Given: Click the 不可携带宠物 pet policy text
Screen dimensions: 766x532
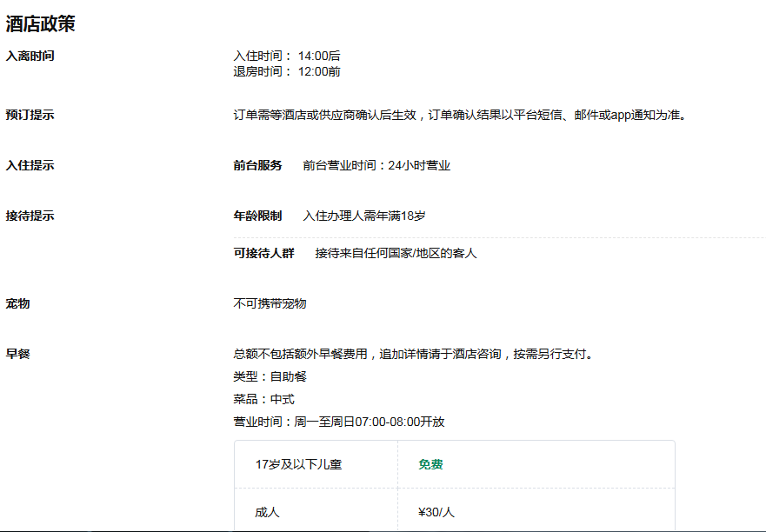Looking at the screenshot, I should point(270,303).
